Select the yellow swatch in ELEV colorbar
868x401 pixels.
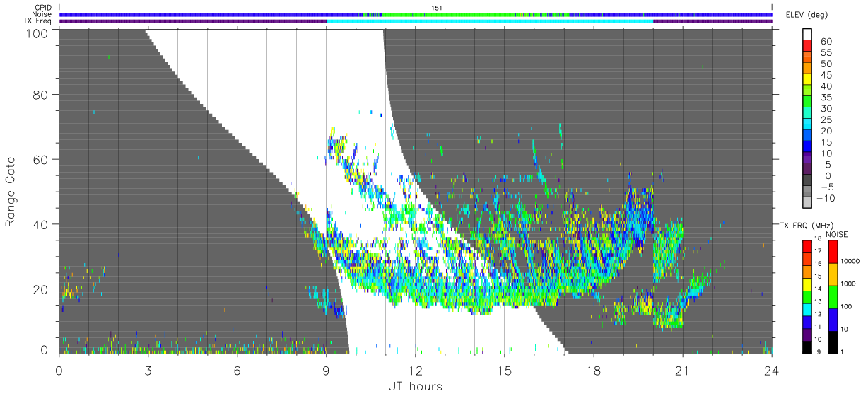point(807,80)
